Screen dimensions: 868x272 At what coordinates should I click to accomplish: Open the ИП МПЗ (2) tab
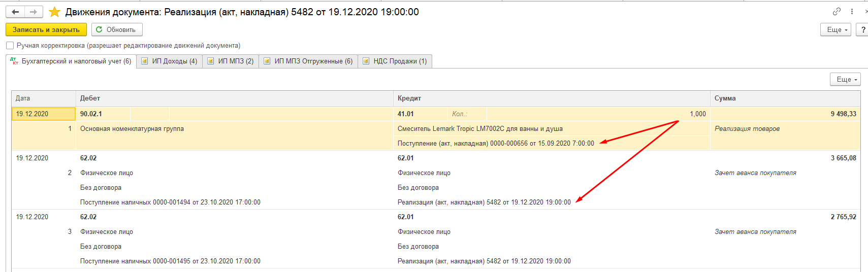coord(231,61)
